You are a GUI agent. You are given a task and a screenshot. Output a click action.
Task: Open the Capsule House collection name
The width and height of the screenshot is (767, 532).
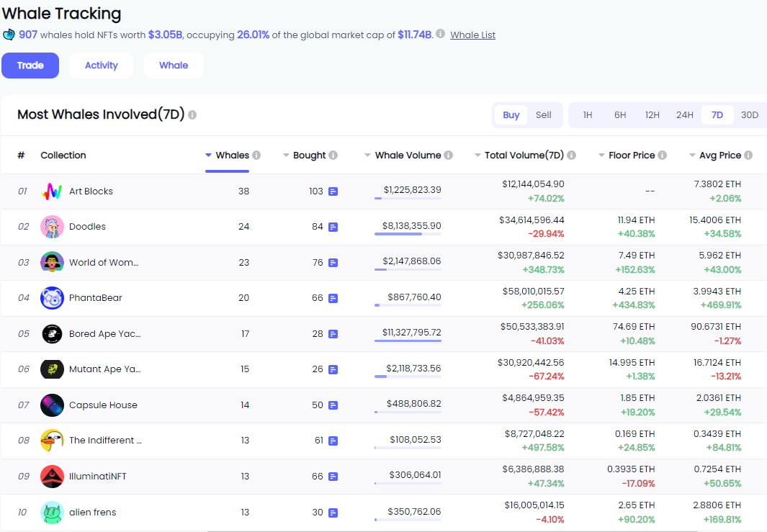(x=103, y=405)
